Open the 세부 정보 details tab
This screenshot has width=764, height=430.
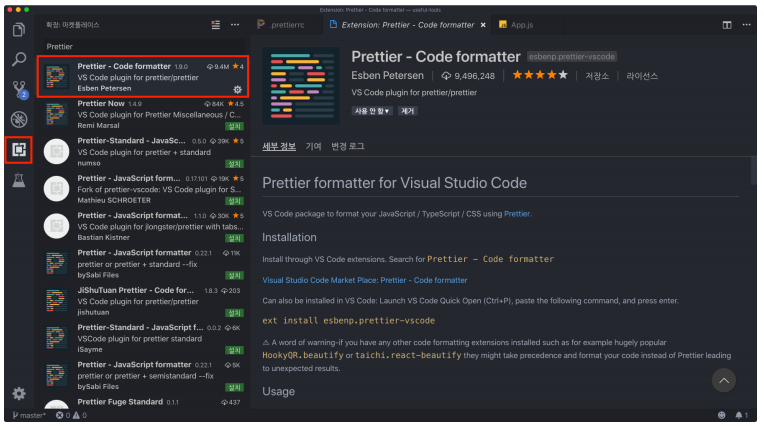[279, 146]
